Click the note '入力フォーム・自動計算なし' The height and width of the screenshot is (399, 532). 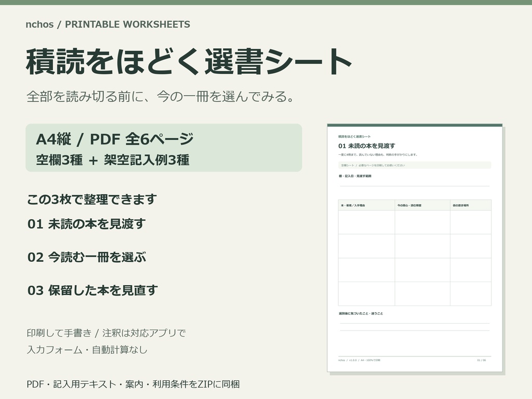tap(87, 350)
